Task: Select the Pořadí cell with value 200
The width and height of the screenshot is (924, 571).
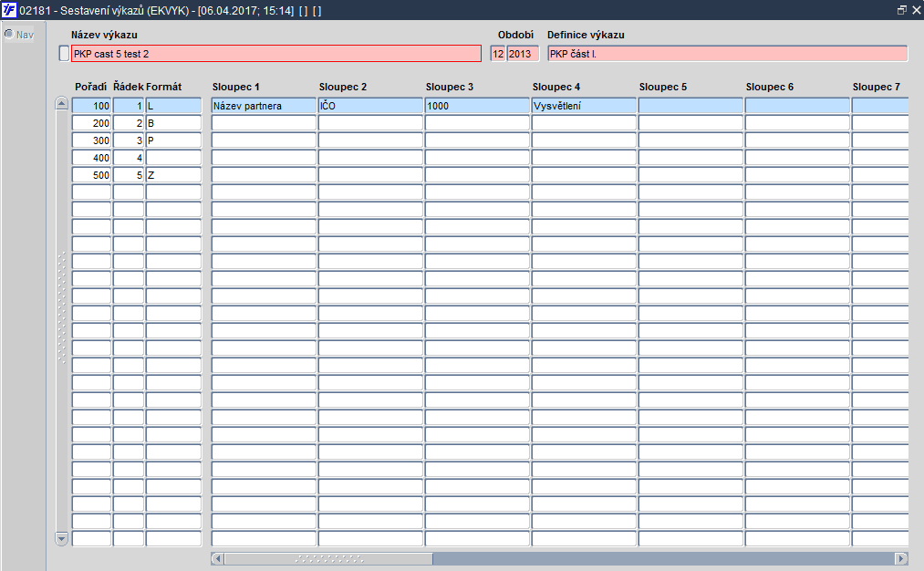Action: click(91, 123)
